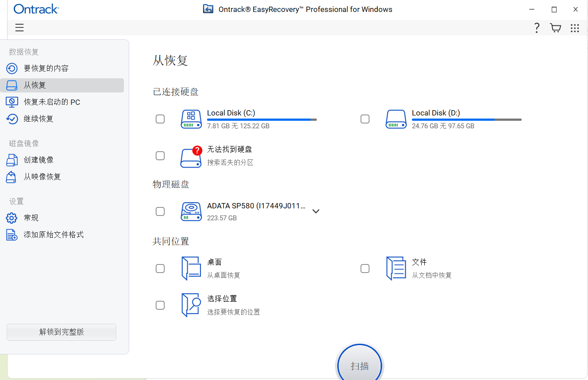Tick the 选择位置 checkbox
588x380 pixels.
coord(160,305)
